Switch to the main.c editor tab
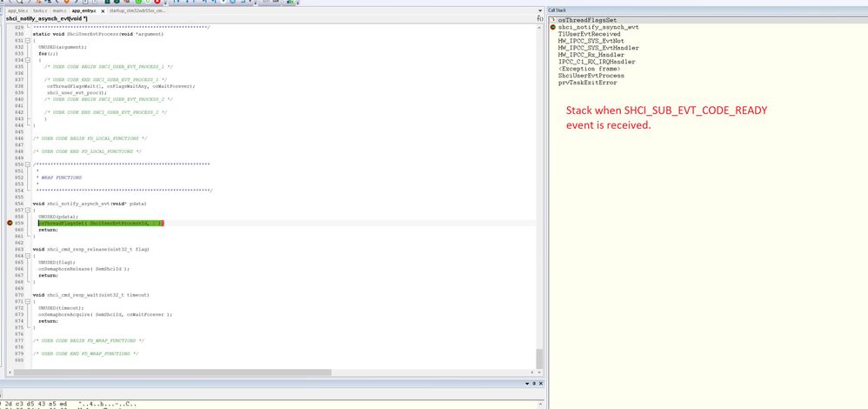 click(x=59, y=10)
